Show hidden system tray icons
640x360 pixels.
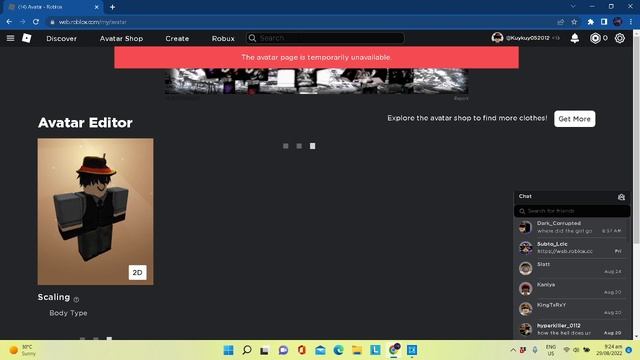(513, 350)
